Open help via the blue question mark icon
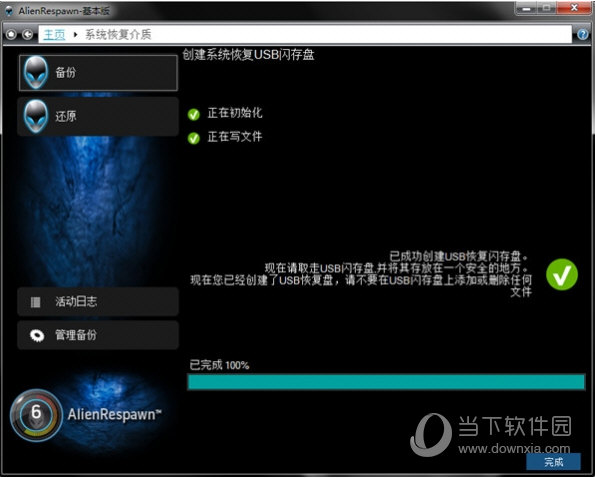Viewport: 595px width, 478px height. point(582,35)
